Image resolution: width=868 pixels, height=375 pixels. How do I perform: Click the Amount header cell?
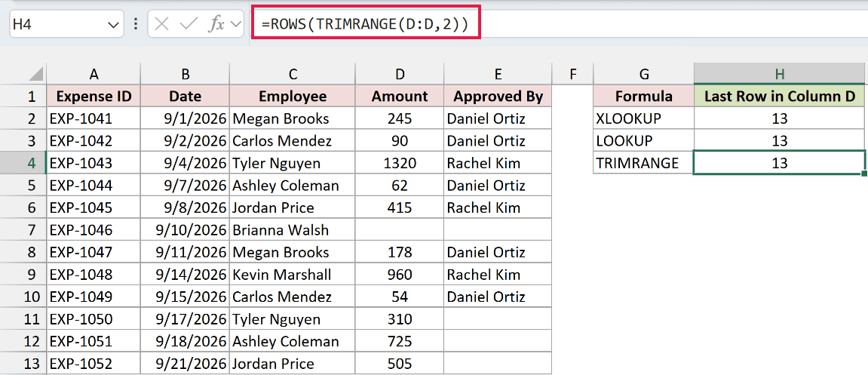click(x=400, y=97)
